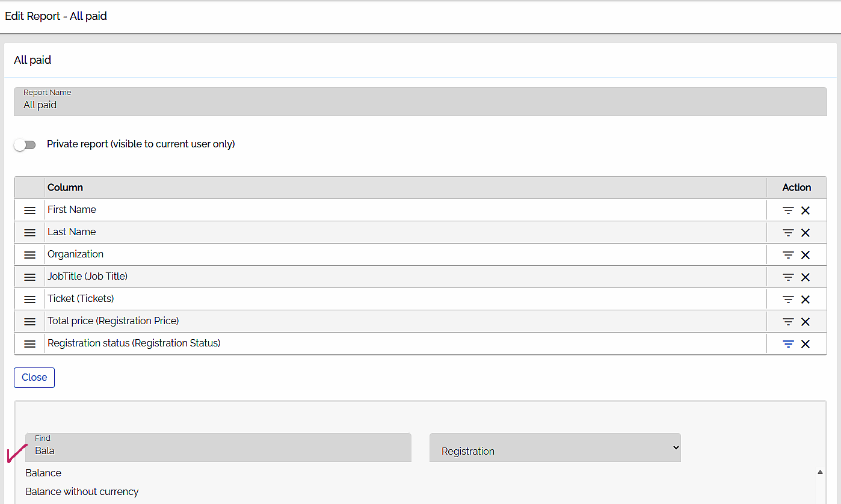
Task: Remove the Last Name column
Action: 806,233
